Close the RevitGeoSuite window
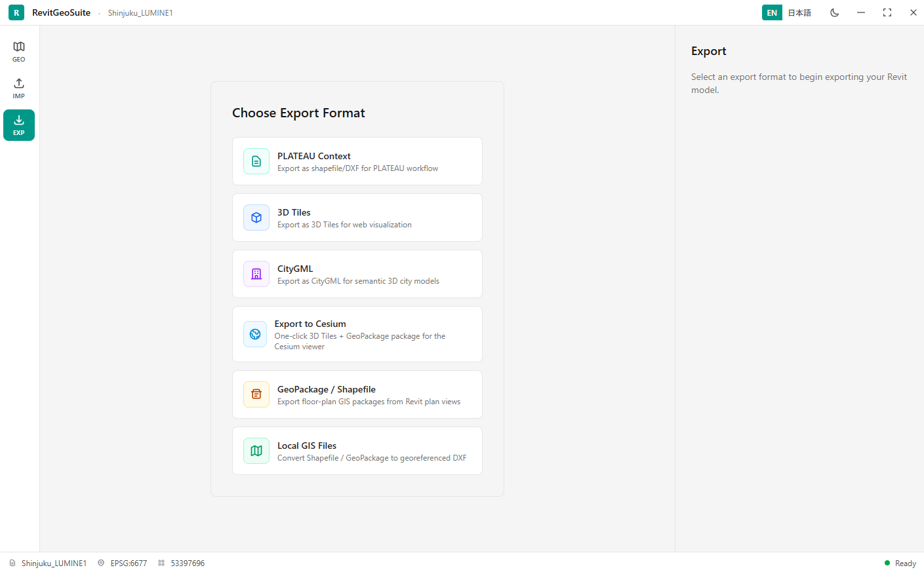 (x=914, y=12)
